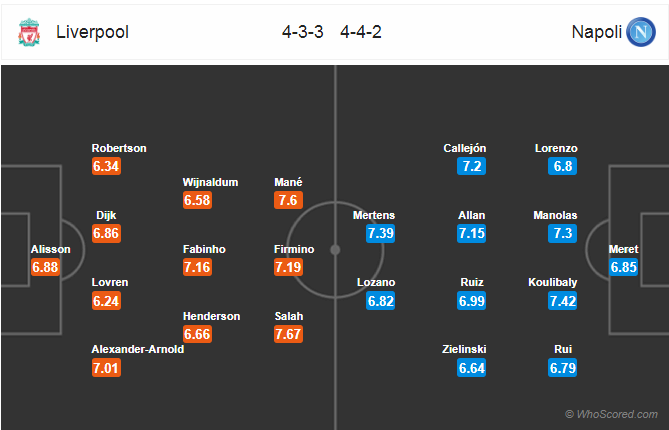Viewport: 669px width, 430px height.
Task: Click Robertson's 6.34 rating badge
Action: (106, 166)
